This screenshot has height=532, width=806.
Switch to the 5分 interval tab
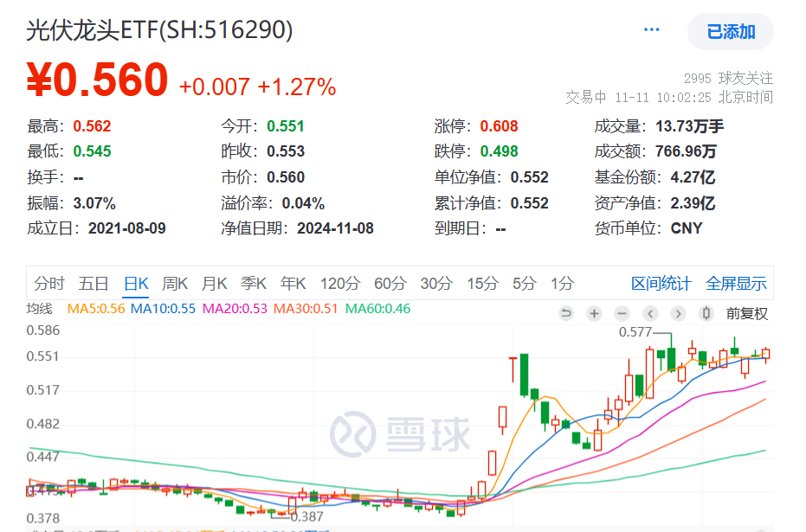525,284
